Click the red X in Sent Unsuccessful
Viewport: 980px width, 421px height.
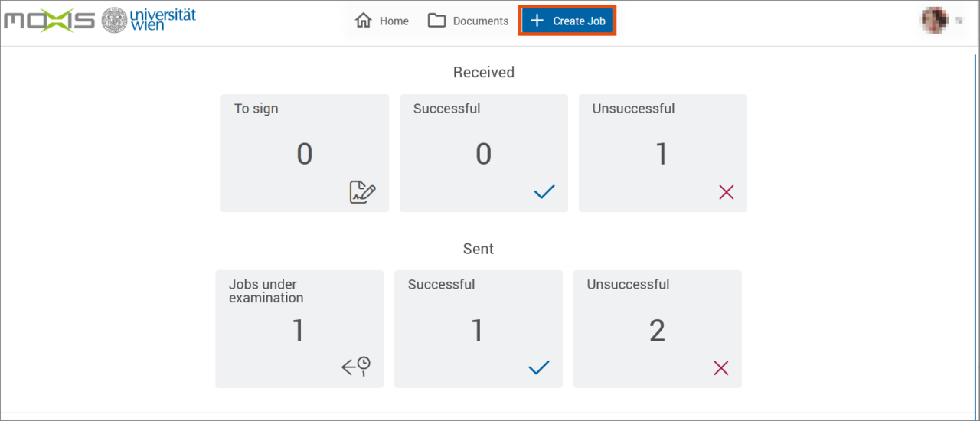coord(720,368)
